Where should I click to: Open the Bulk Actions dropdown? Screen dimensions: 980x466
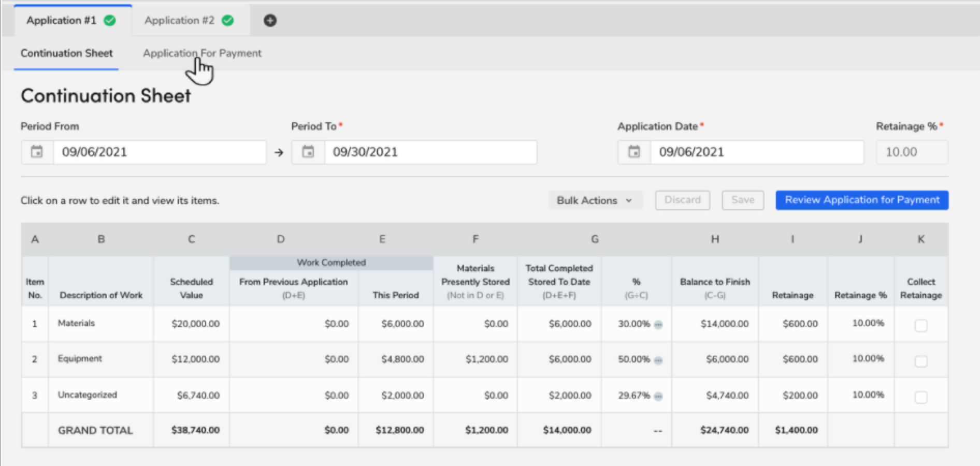click(595, 200)
